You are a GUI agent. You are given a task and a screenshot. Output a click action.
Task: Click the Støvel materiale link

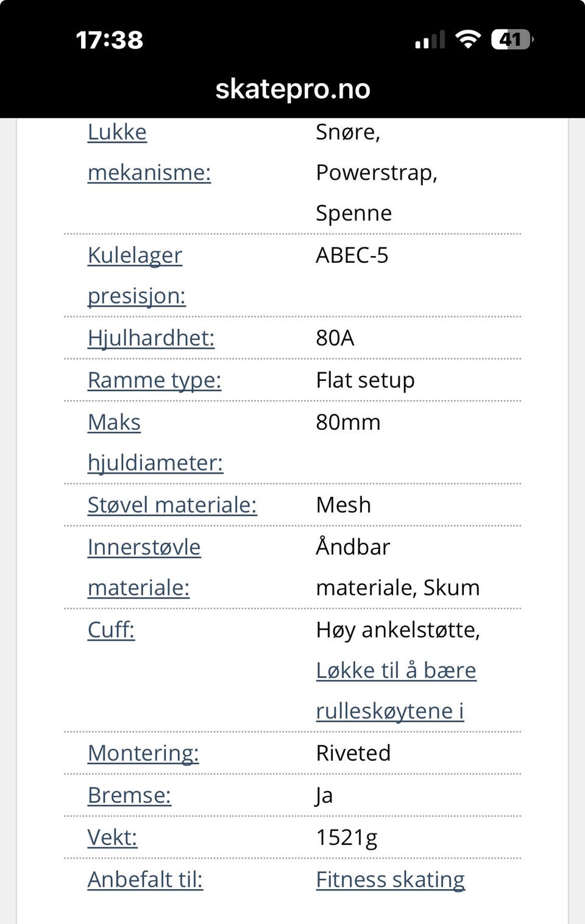(x=172, y=505)
